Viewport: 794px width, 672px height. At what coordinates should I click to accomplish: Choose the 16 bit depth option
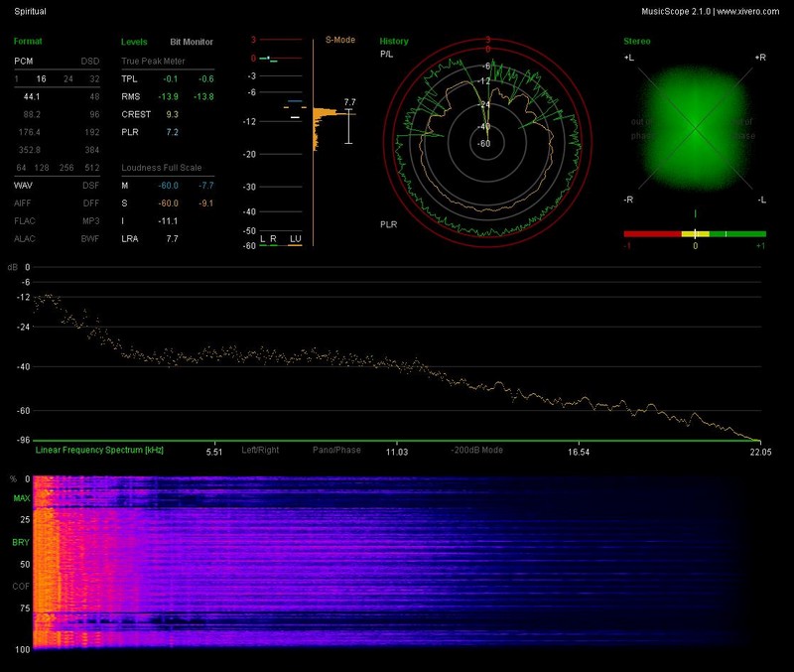[41, 79]
